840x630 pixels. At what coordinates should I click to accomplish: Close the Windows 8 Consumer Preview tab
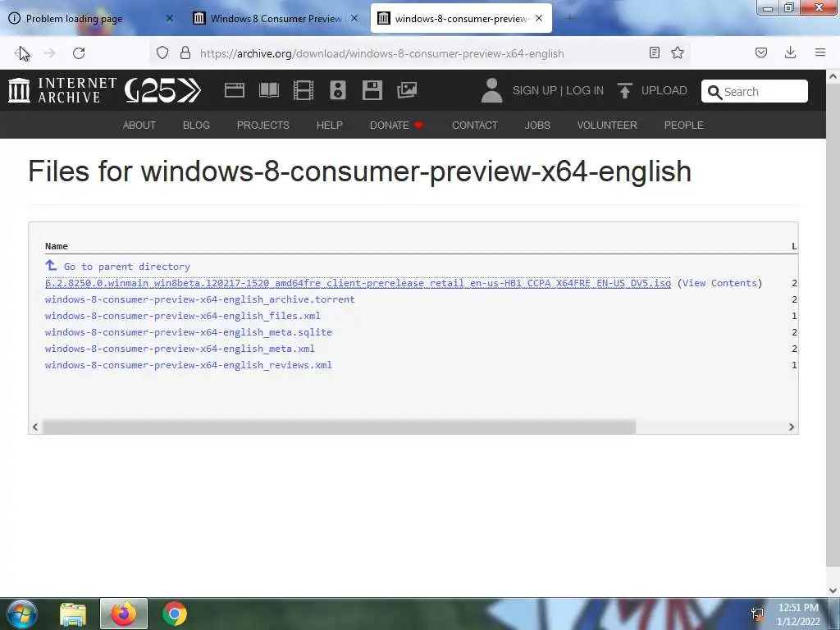354,18
